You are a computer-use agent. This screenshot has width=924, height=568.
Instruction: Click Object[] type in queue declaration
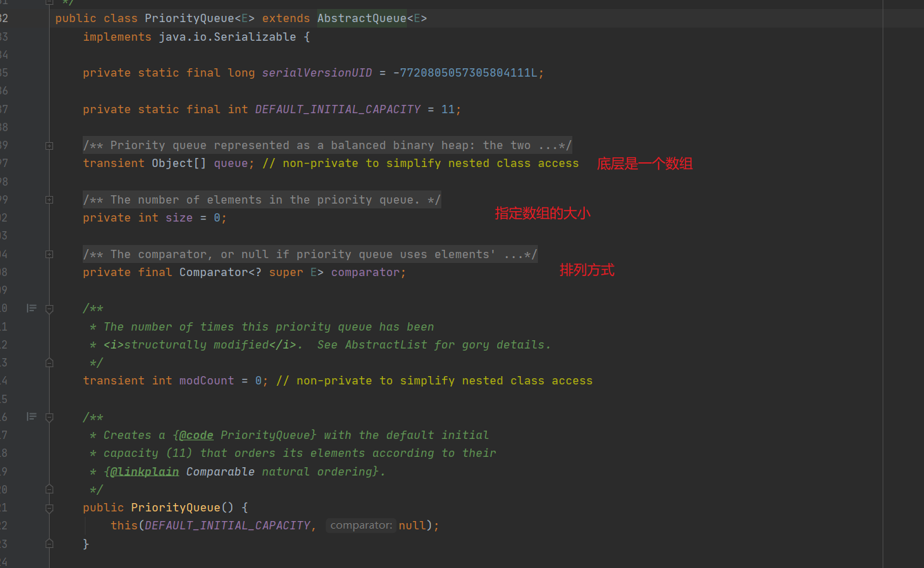[x=179, y=163]
